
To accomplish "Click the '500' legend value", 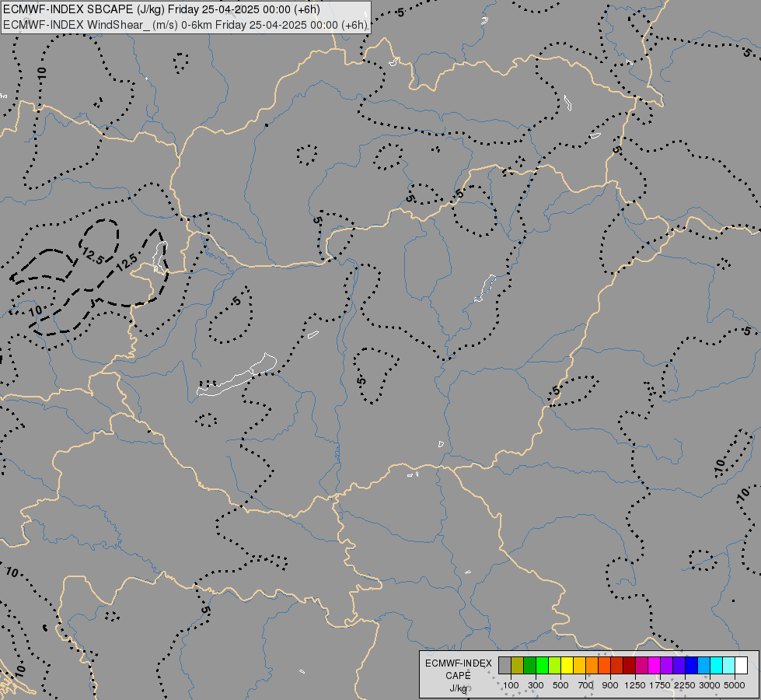I will (x=560, y=685).
